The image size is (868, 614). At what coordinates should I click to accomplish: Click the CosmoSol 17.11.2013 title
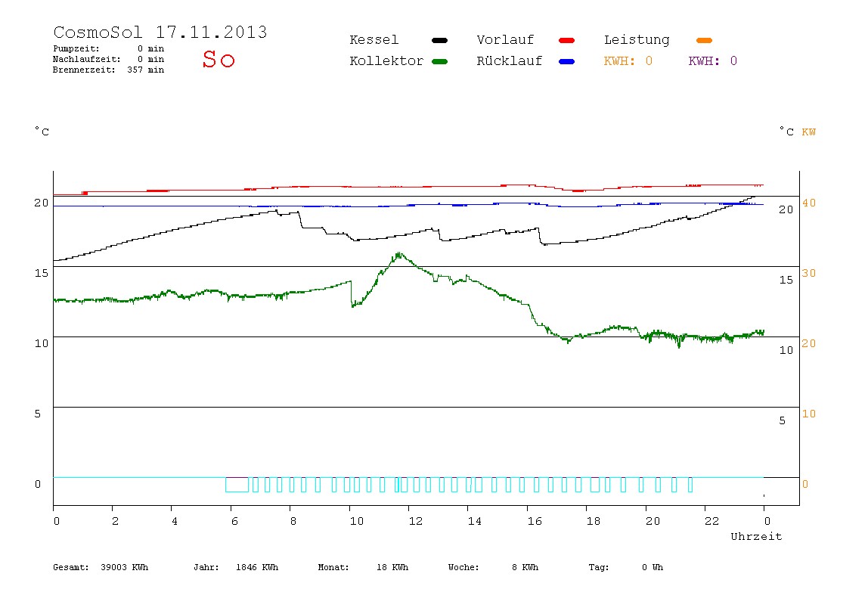[160, 32]
